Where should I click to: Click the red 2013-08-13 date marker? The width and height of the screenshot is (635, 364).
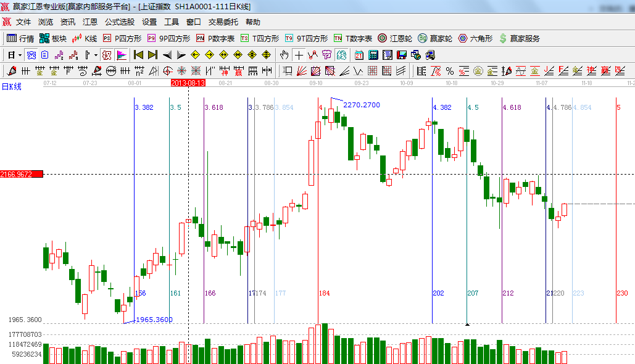(188, 82)
